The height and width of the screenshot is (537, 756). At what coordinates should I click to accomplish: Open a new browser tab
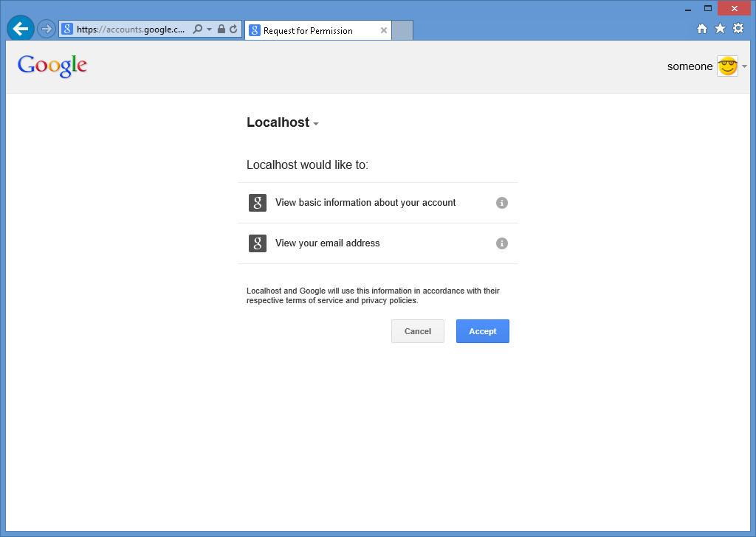pos(402,30)
